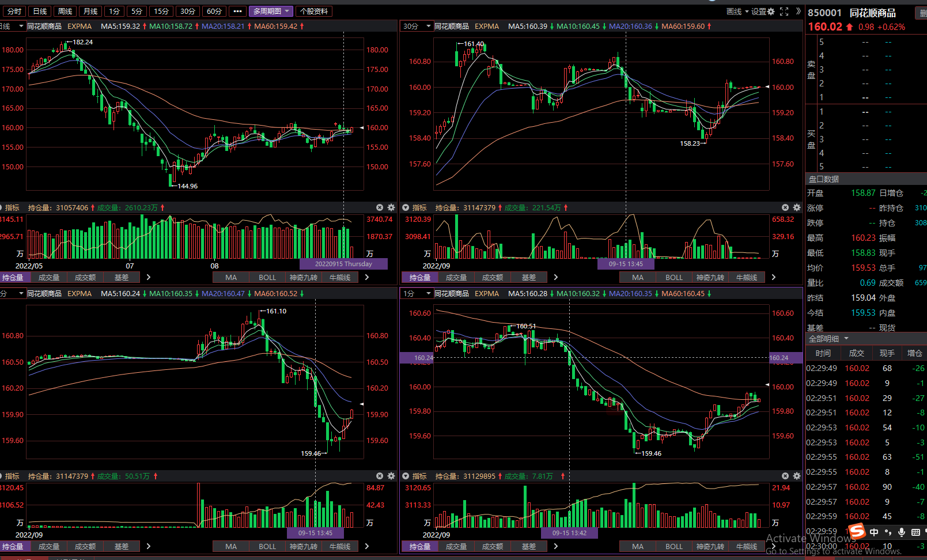The image size is (927, 560).
Task: Select 成交量 tab in the 30-minute chart
Action: pos(456,278)
